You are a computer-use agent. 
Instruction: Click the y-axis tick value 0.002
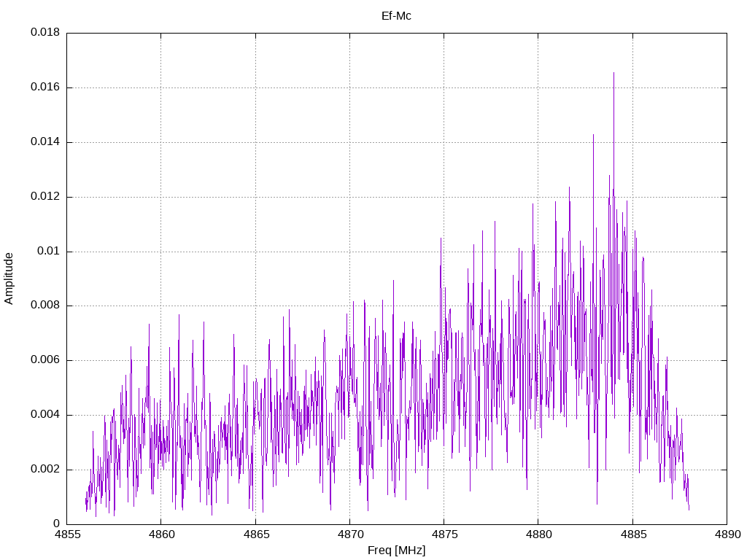(45, 469)
